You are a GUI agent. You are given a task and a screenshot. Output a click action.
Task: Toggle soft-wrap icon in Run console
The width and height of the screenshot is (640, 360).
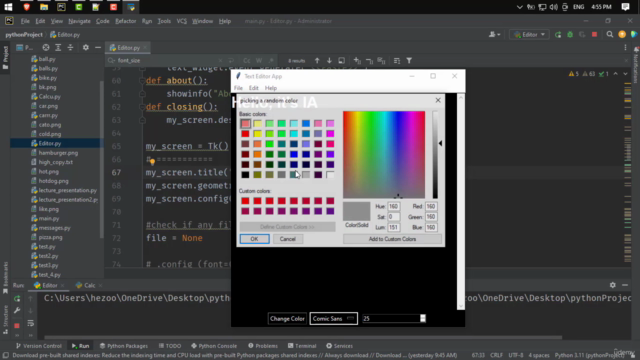click(31, 323)
